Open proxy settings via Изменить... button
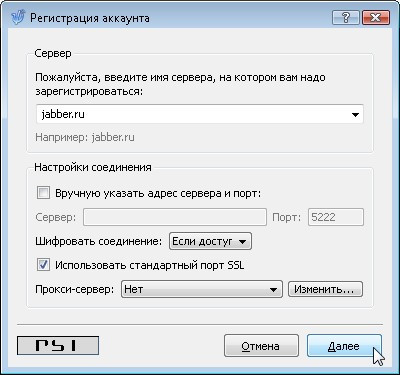 (325, 289)
